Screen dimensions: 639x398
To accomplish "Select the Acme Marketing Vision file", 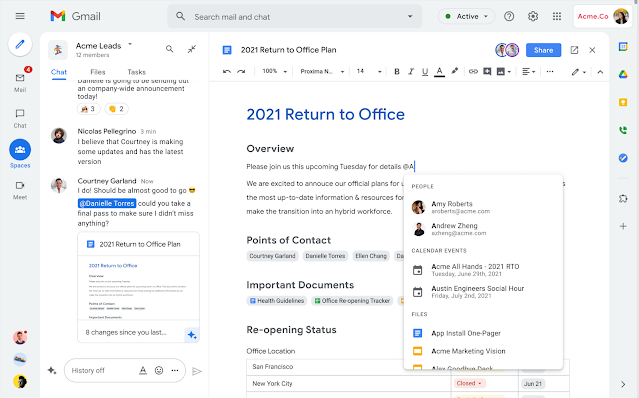I will tap(483, 351).
